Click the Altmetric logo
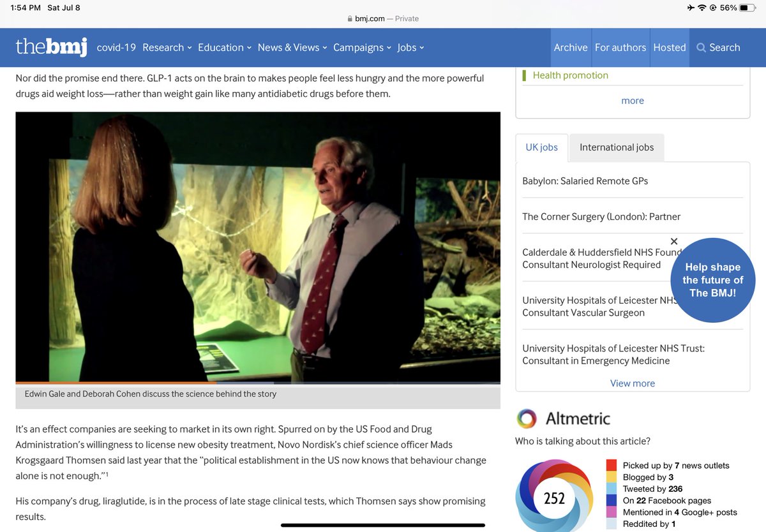Screen dimensions: 766x532 click(527, 419)
